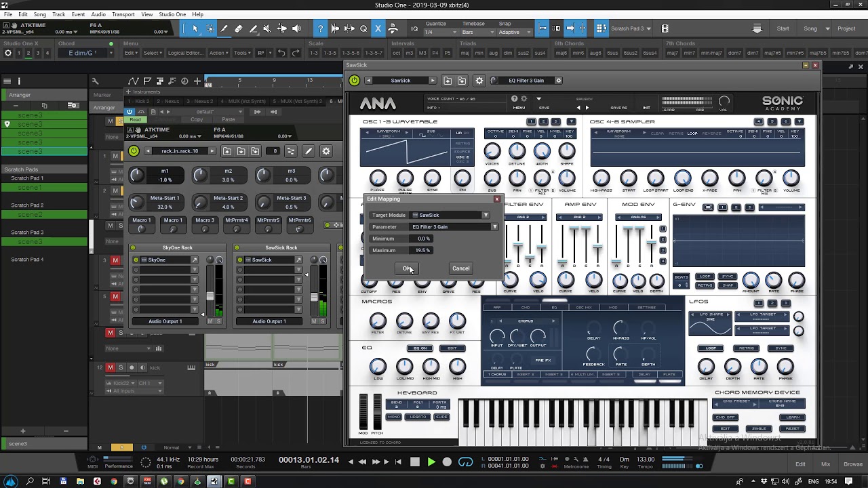Toggle ANA LFO LOOP button
This screenshot has width=868, height=488.
tap(711, 348)
